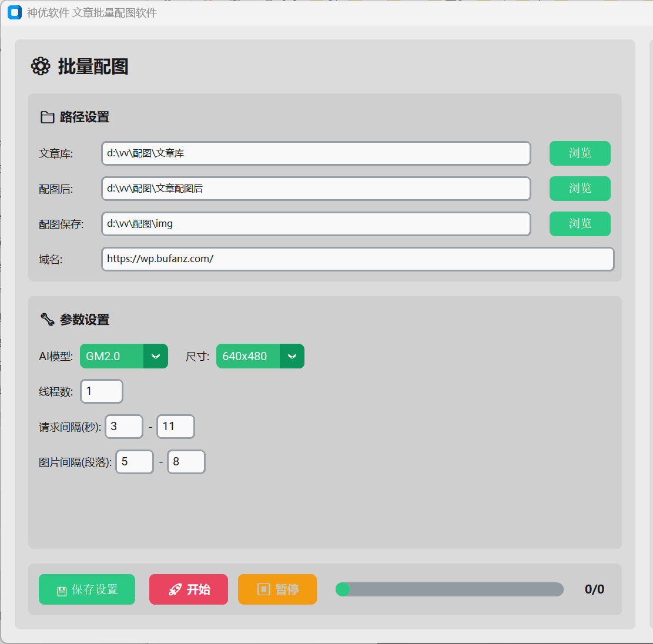Click the 线程数 field showing 1
The height and width of the screenshot is (644, 653).
101,391
